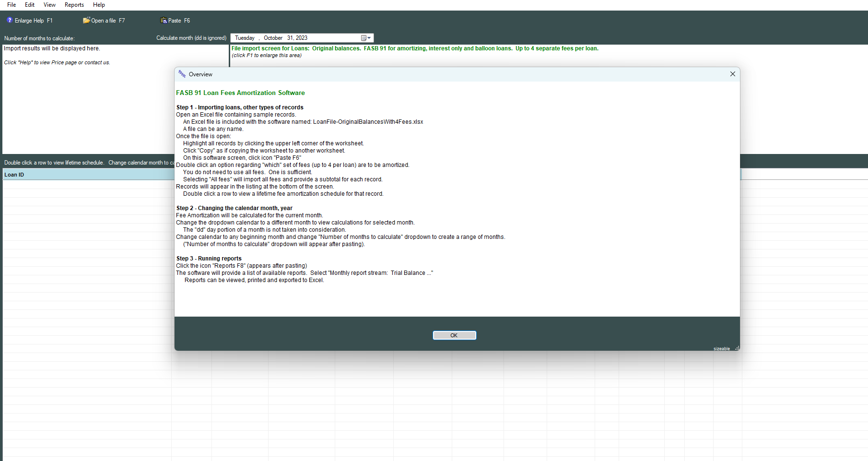Image resolution: width=868 pixels, height=461 pixels.
Task: Click the Open a file F7 folder icon
Action: tap(86, 20)
